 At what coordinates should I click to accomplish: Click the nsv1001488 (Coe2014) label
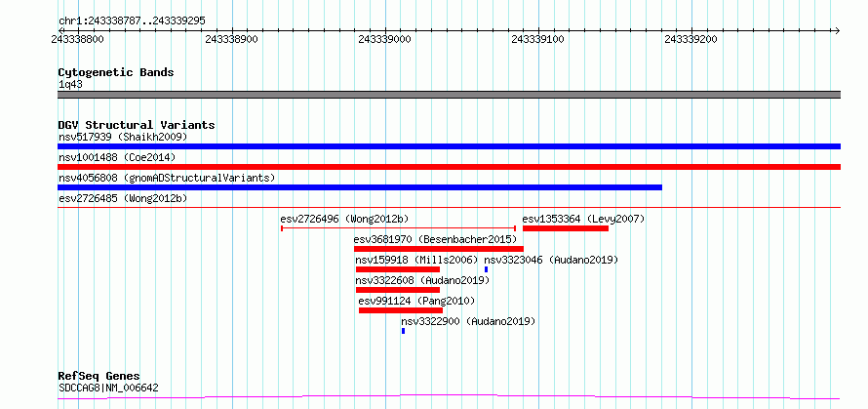117,157
